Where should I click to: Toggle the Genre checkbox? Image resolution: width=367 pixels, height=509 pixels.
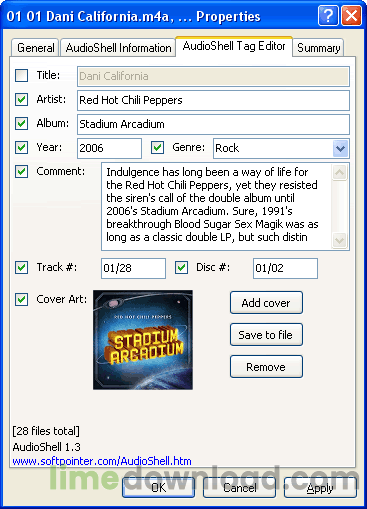coord(157,148)
